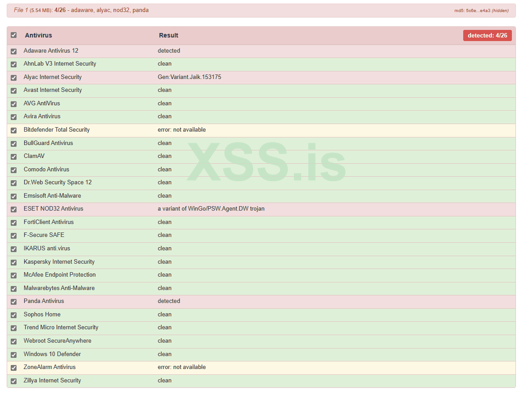Click the 'Result' column header
The image size is (532, 394).
[x=169, y=35]
